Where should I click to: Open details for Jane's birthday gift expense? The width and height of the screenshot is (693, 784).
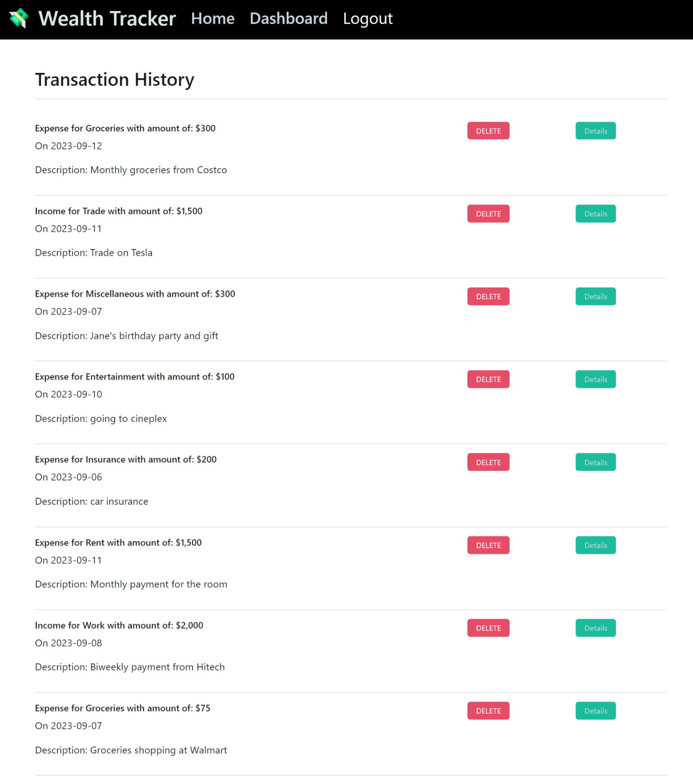pos(595,296)
